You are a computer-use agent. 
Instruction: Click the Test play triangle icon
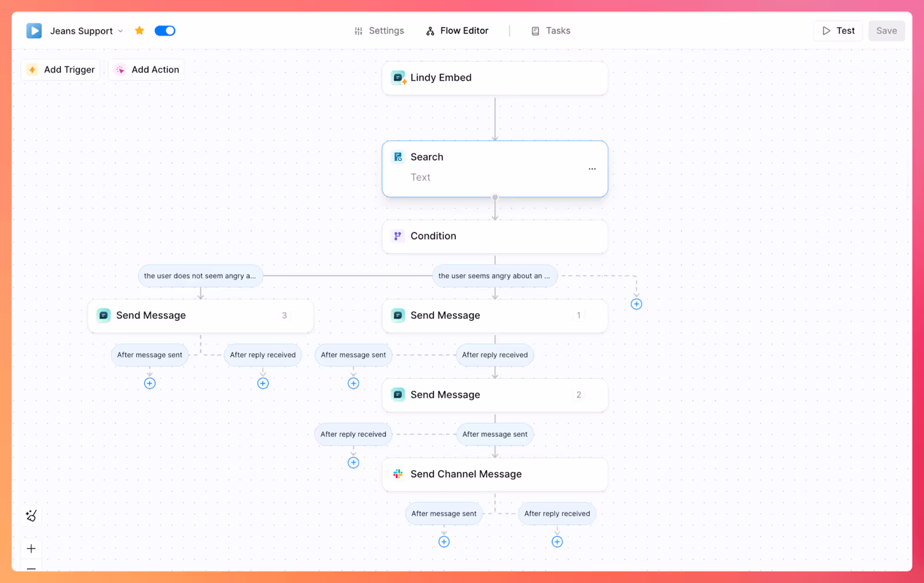826,31
